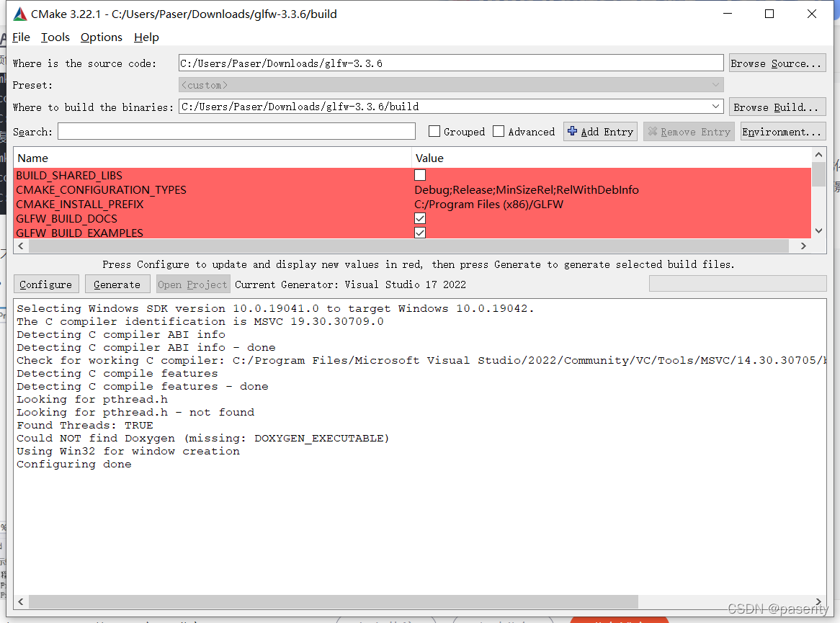Click the 'Could NOT find Doxygen' output line
Image resolution: width=840 pixels, height=623 pixels.
click(x=203, y=439)
